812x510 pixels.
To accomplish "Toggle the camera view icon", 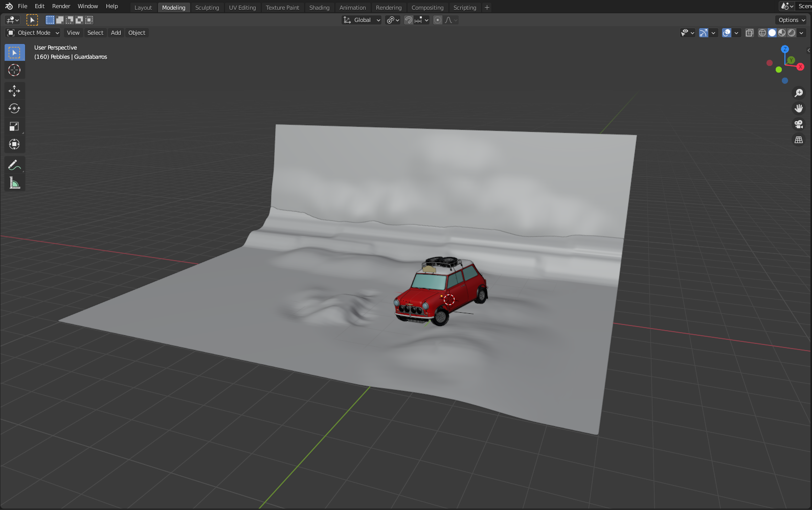I will [x=799, y=124].
